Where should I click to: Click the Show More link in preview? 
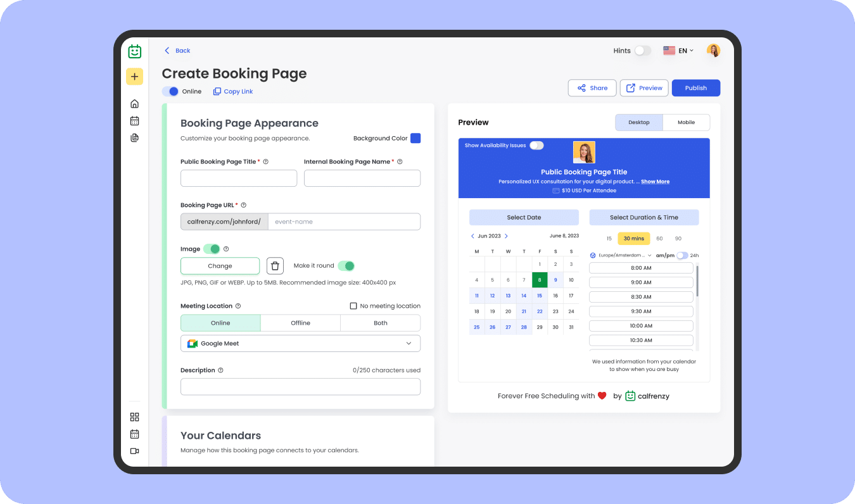tap(655, 182)
